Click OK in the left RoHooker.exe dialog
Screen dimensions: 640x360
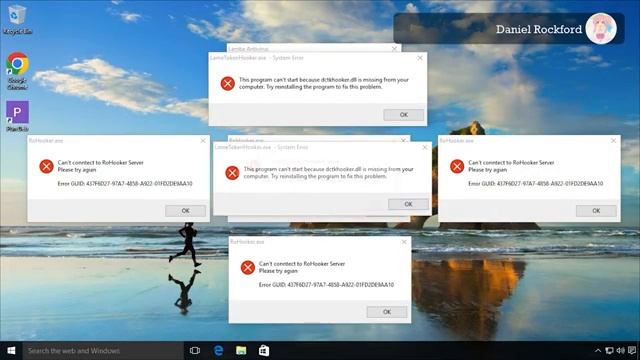click(x=185, y=211)
